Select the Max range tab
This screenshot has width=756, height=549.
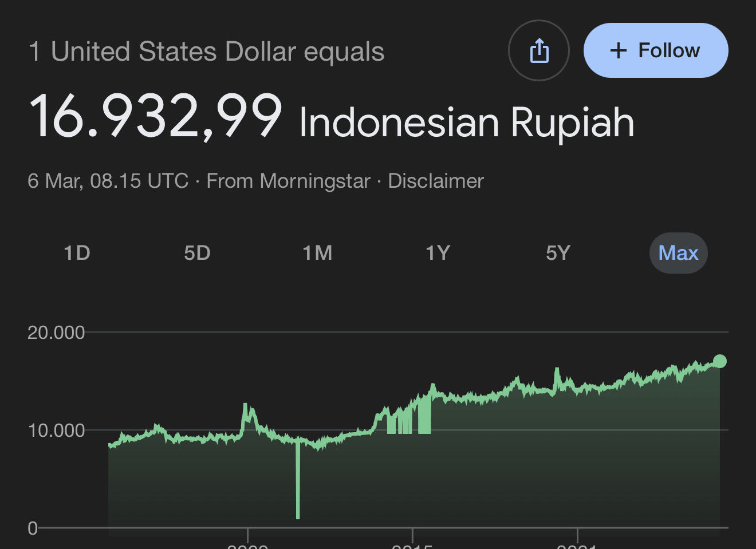[x=678, y=252]
